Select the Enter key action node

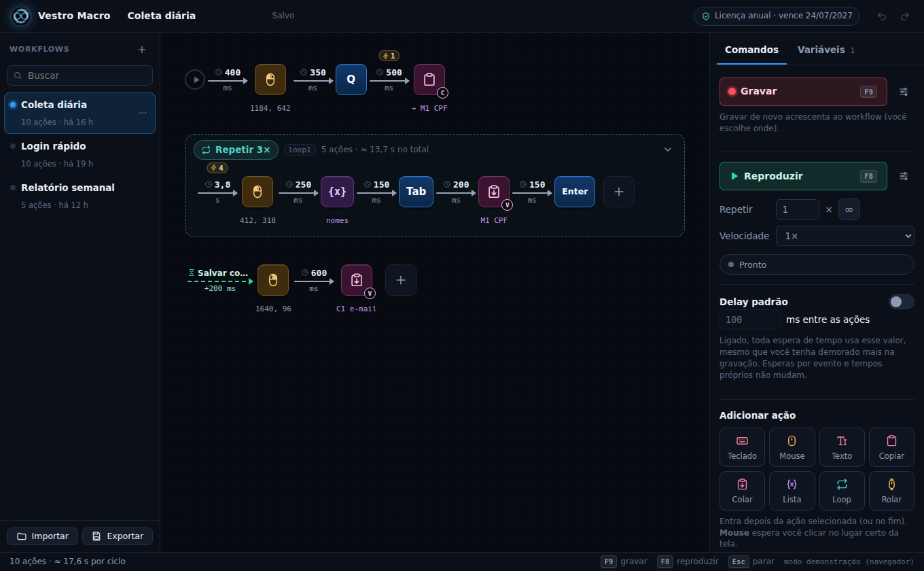575,192
